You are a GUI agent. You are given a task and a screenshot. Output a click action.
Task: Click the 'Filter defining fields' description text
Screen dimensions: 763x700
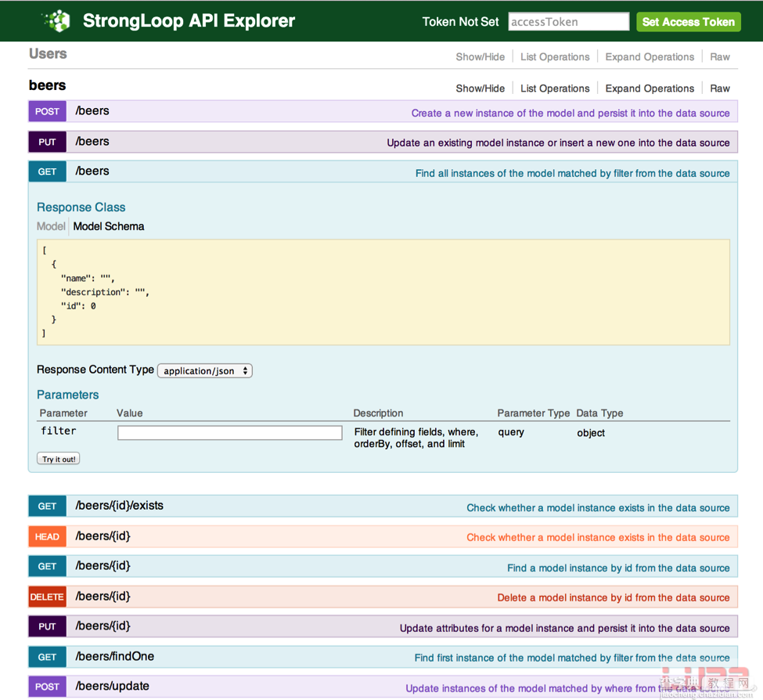[x=416, y=438]
